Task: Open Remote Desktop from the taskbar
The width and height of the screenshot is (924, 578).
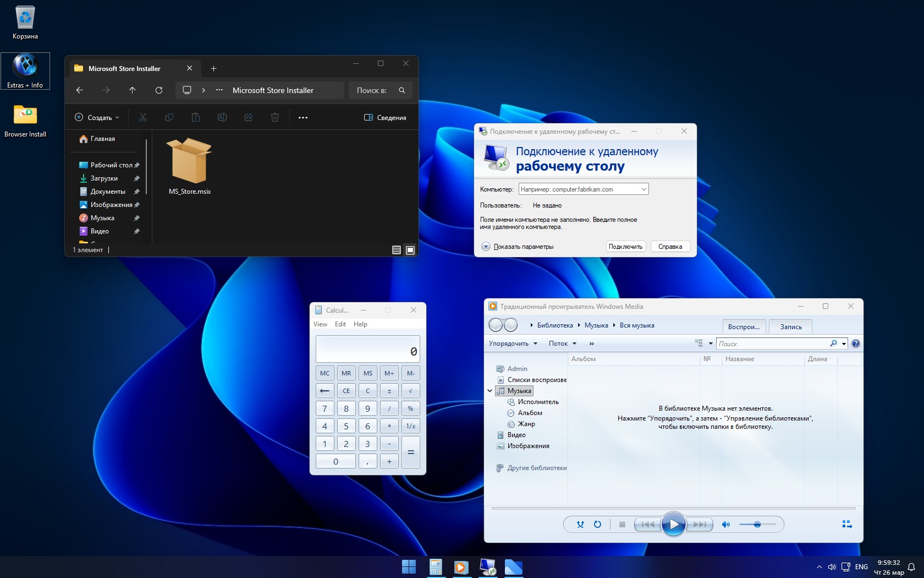Action: click(x=487, y=567)
